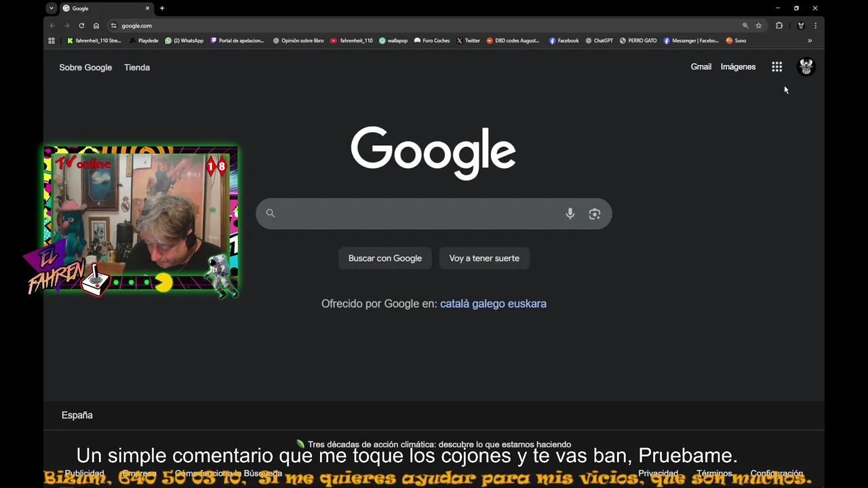Screen dimensions: 868x488
Task: Click the browser forward arrow
Action: (66, 26)
